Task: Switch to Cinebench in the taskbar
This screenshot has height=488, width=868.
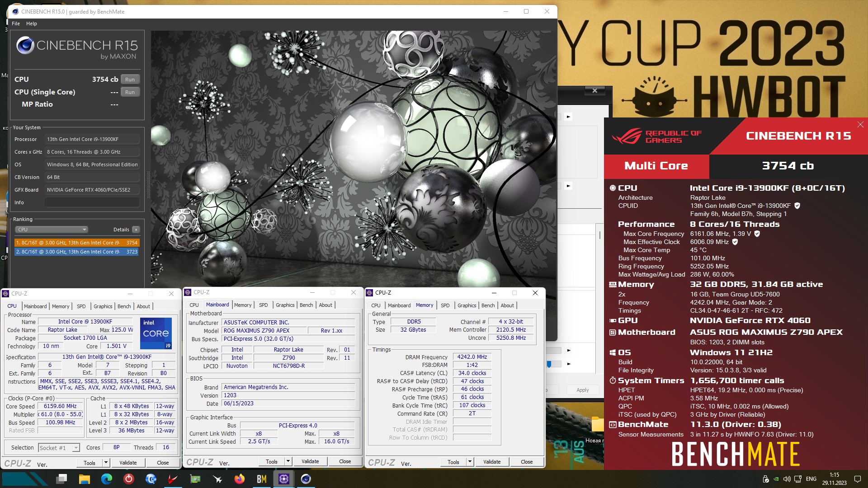Action: tap(306, 479)
